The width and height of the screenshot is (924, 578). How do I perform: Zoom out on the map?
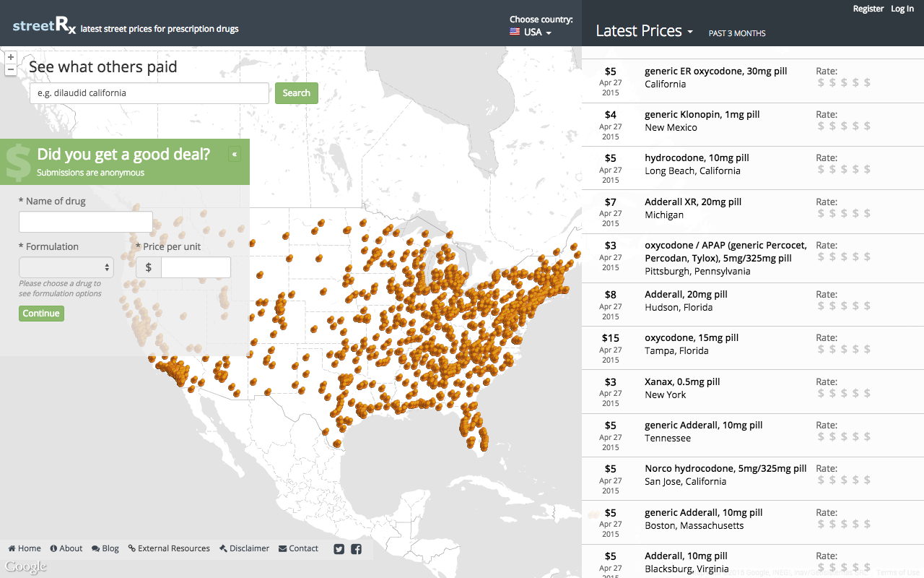click(10, 69)
